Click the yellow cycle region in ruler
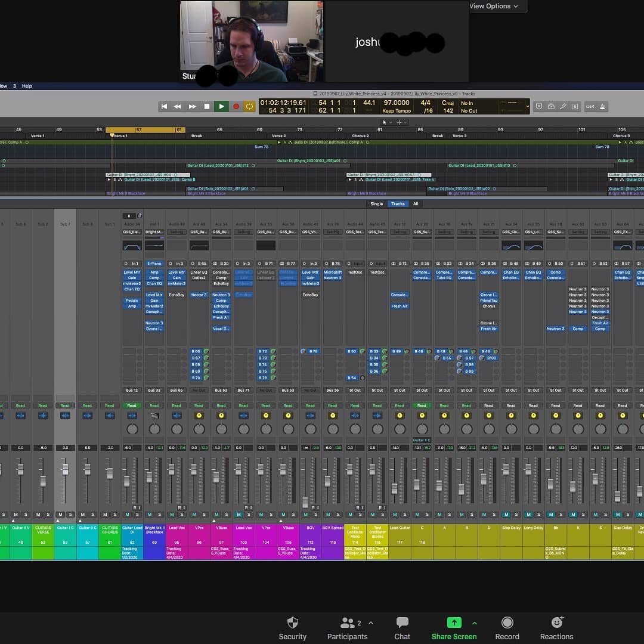644x644 pixels. (145, 130)
